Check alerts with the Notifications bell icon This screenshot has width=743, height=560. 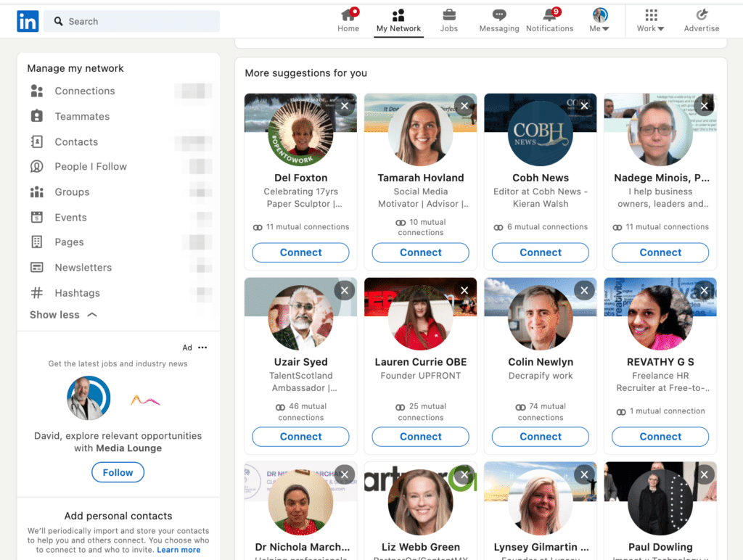click(549, 15)
